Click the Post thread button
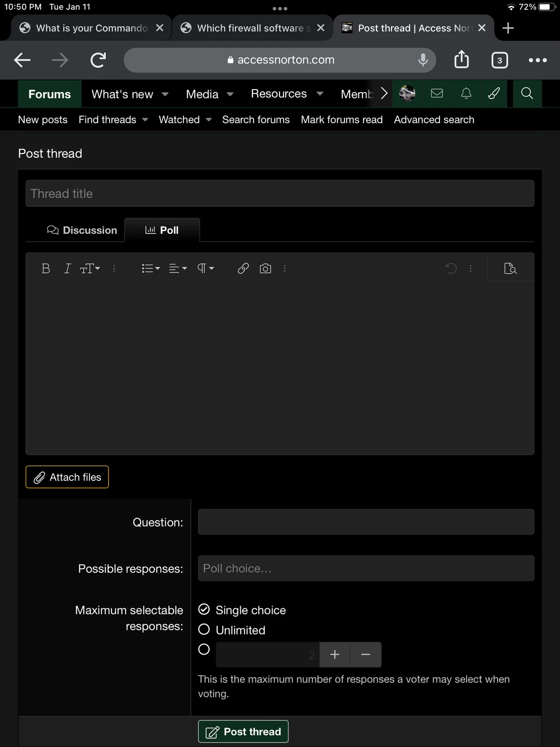 243,732
